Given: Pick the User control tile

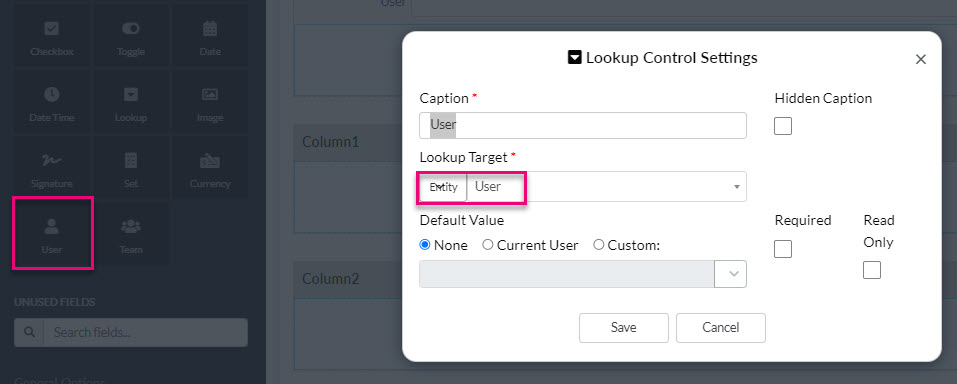Looking at the screenshot, I should click(52, 234).
